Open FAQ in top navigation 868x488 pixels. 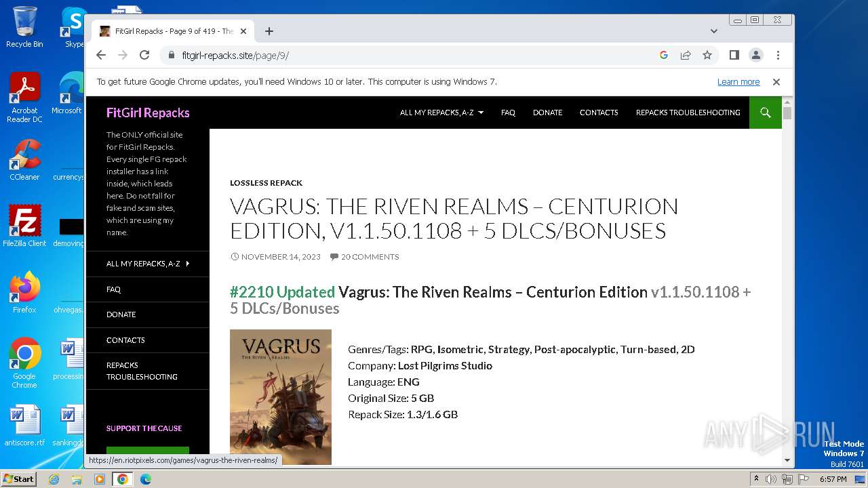pos(508,113)
